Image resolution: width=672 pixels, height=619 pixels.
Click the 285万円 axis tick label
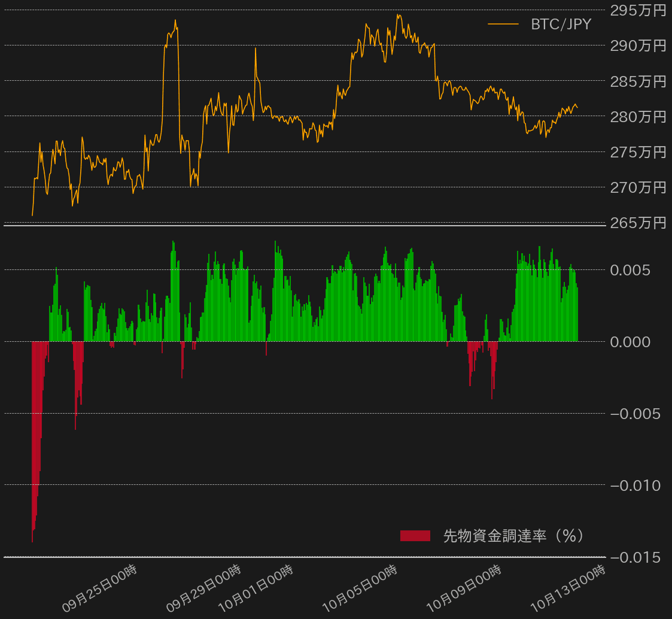(x=638, y=81)
